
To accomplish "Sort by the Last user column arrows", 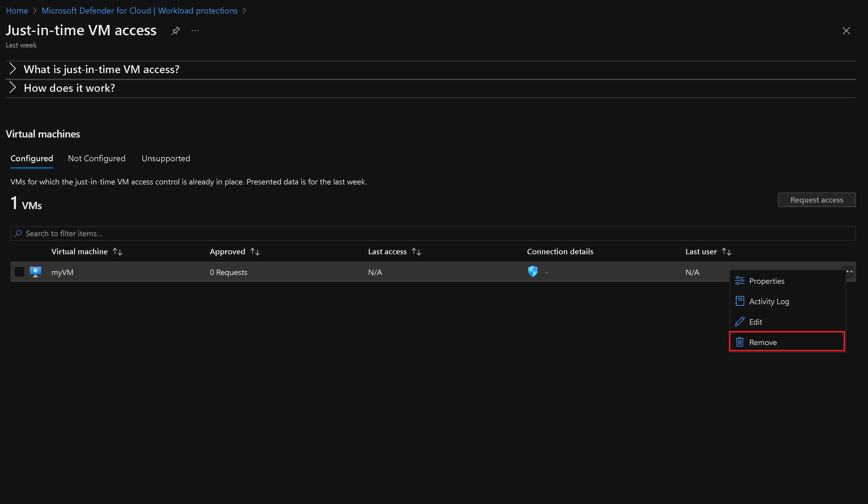I will (726, 252).
